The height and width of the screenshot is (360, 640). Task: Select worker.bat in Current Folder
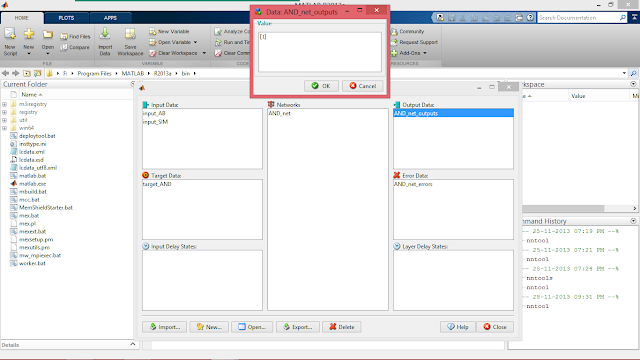tap(32, 263)
